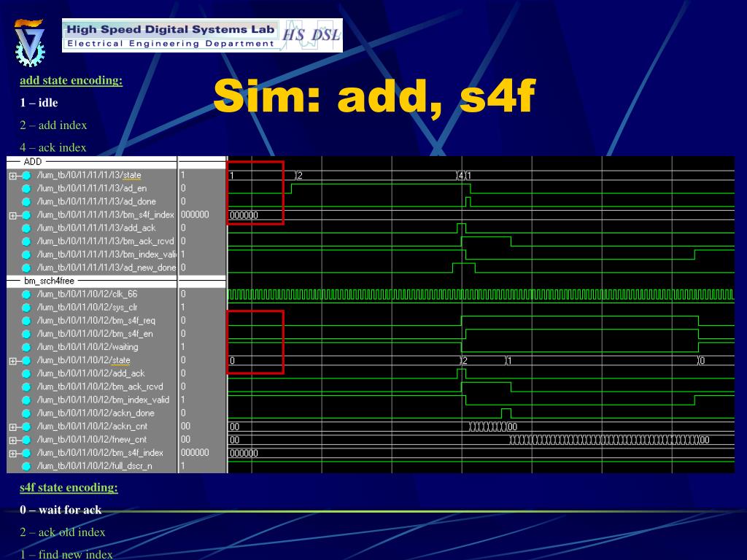Click the '1 – idle' encoding text
This screenshot has width=747, height=560.
pos(39,103)
